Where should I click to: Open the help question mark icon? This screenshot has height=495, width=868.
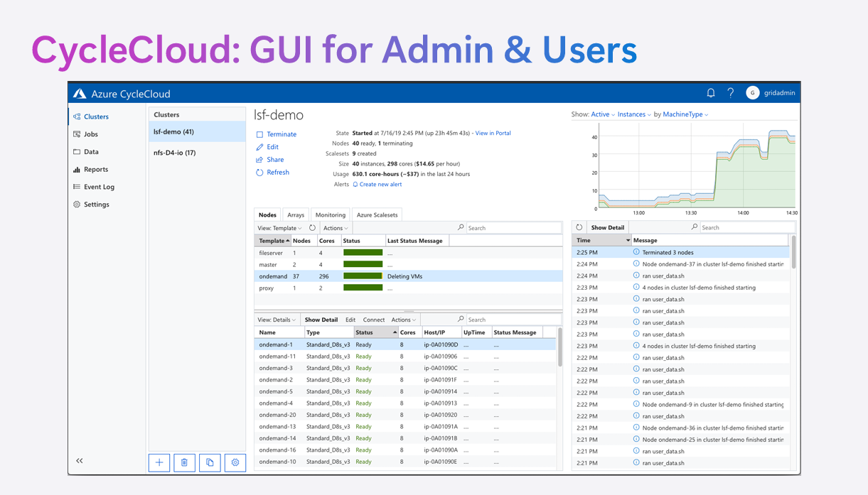(730, 93)
